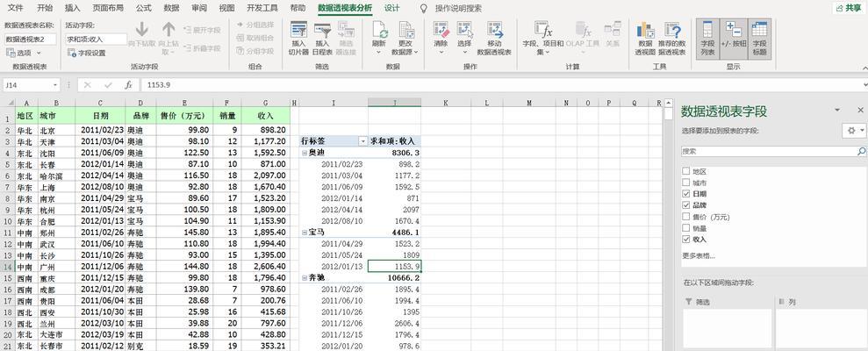Open the 行标签 filter dropdown

click(x=363, y=141)
